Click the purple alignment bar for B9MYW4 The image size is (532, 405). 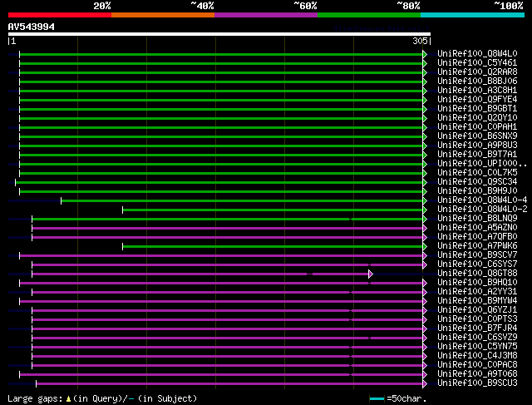click(221, 301)
